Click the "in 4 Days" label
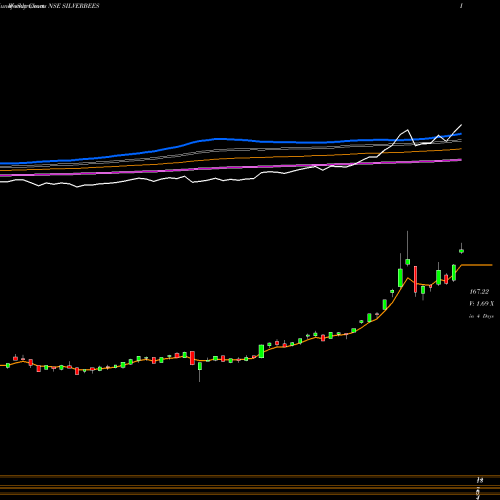 (x=481, y=316)
